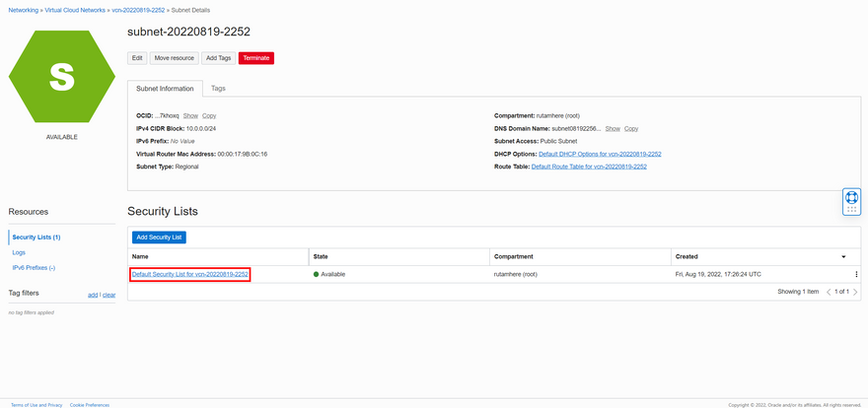868x408 pixels.
Task: Open IPv6 Prefixes in the Resources sidebar
Action: [x=34, y=268]
